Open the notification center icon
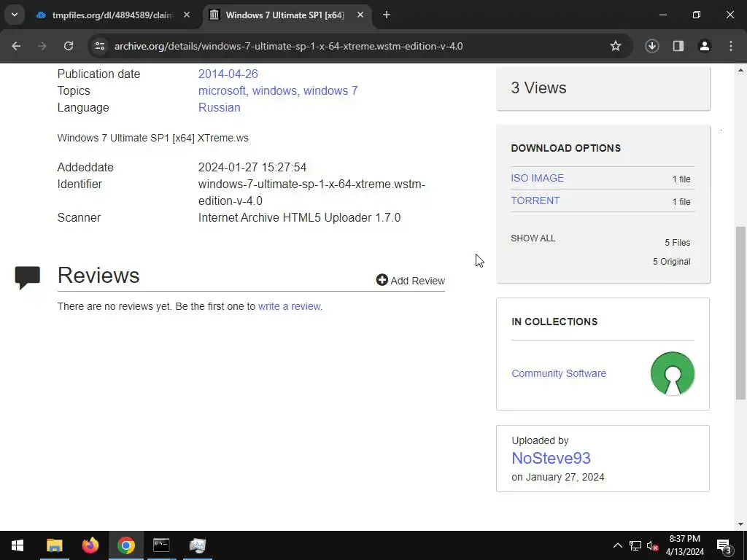Image resolution: width=747 pixels, height=560 pixels. [x=724, y=545]
